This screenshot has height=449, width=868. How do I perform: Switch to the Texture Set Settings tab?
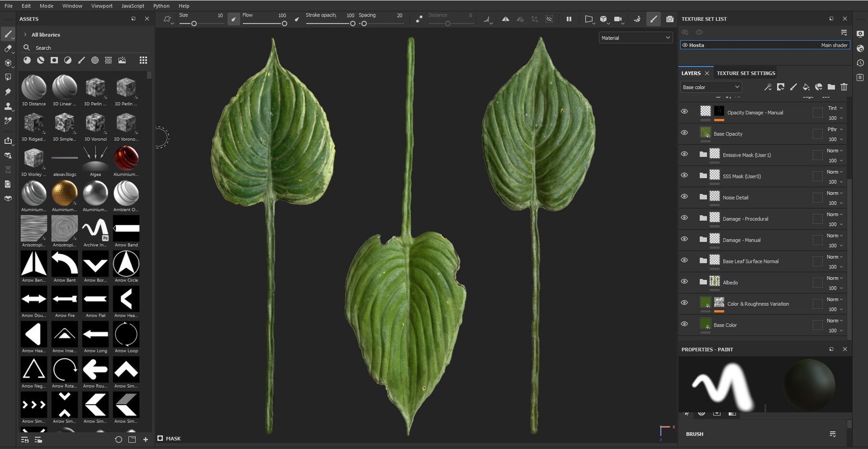pos(746,73)
